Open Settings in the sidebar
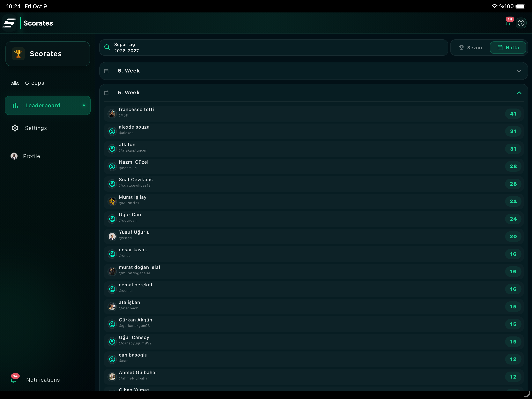This screenshot has height=399, width=532. [48, 128]
